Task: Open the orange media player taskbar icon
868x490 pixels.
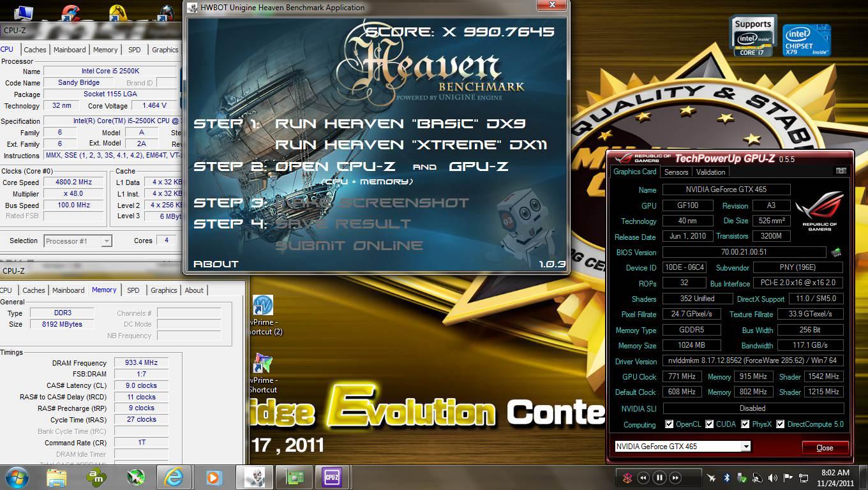Action: tap(213, 477)
